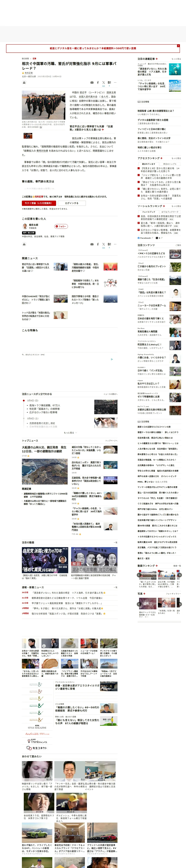Click the small red thumbnail below the main photo

(x=28, y=136)
